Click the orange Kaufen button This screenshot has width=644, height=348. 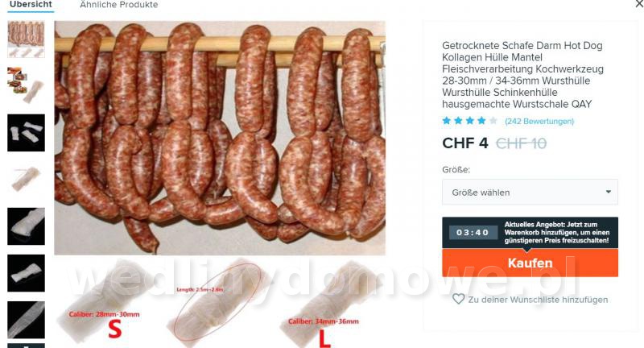click(530, 263)
